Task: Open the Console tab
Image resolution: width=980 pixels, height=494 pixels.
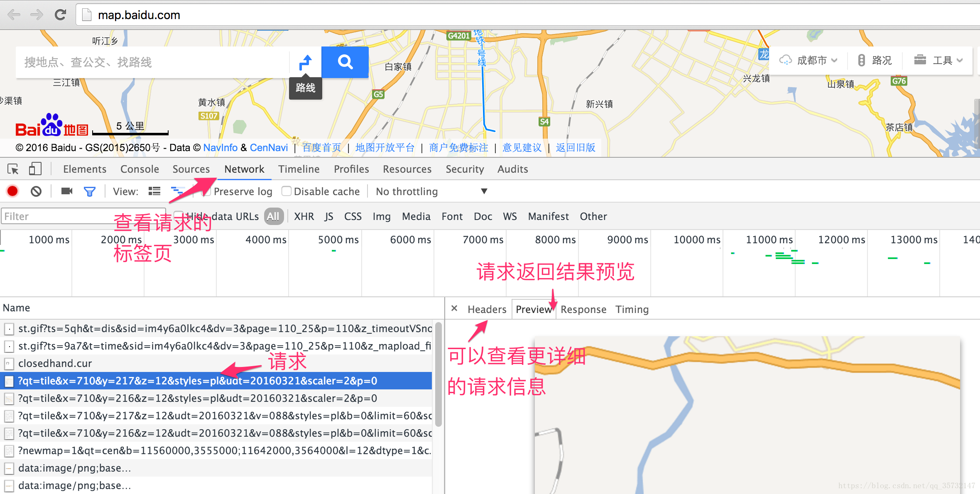Action: tap(140, 169)
